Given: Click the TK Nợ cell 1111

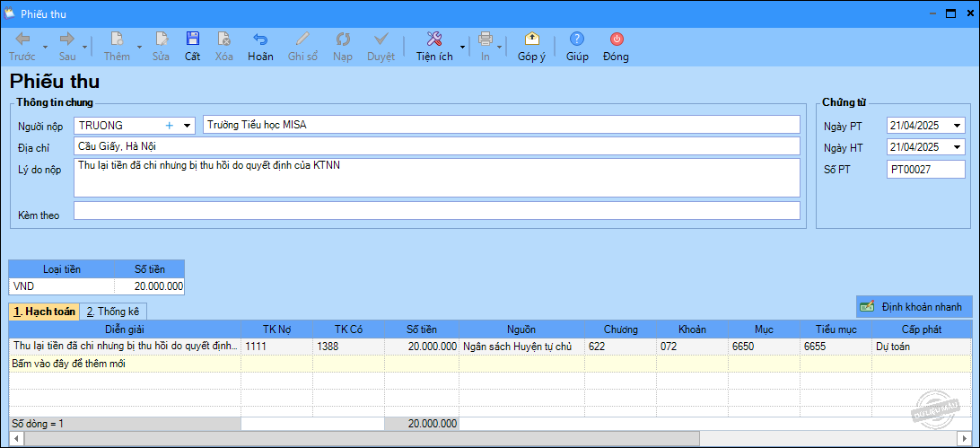Looking at the screenshot, I should [277, 347].
